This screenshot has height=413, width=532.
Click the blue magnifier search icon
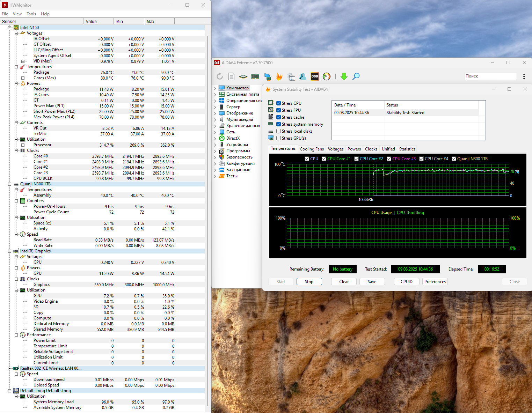[356, 76]
